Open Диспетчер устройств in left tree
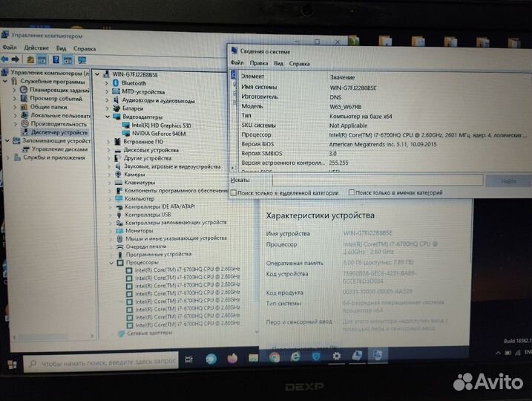532x401 pixels. coord(59,132)
